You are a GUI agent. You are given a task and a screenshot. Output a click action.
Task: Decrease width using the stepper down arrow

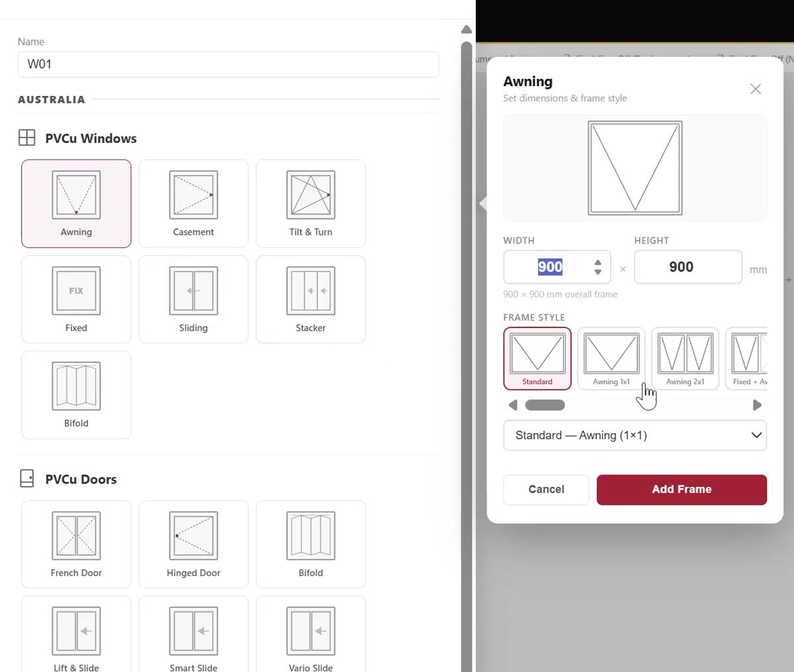(x=598, y=272)
